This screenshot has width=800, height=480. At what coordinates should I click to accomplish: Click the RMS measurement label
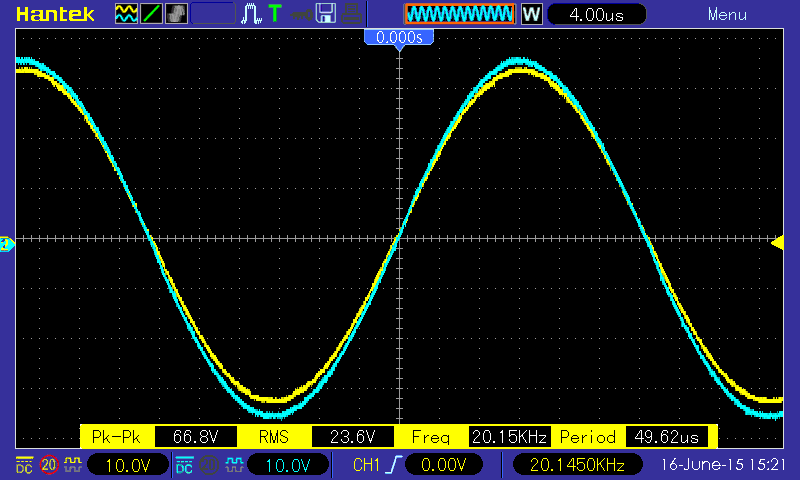pyautogui.click(x=273, y=437)
